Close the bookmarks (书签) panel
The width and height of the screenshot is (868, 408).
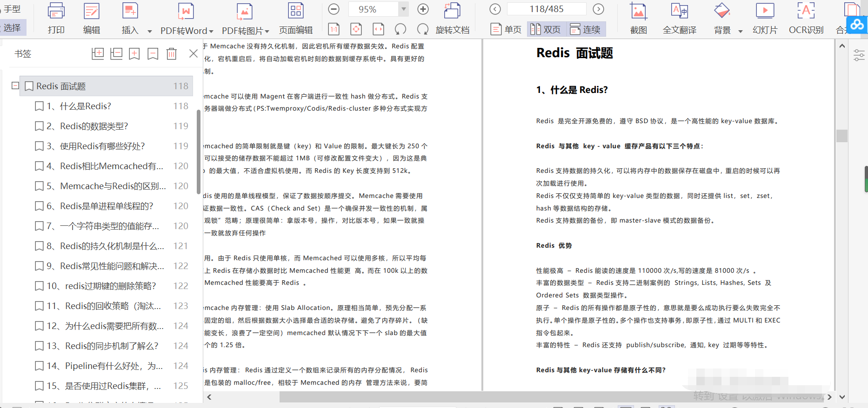tap(194, 54)
